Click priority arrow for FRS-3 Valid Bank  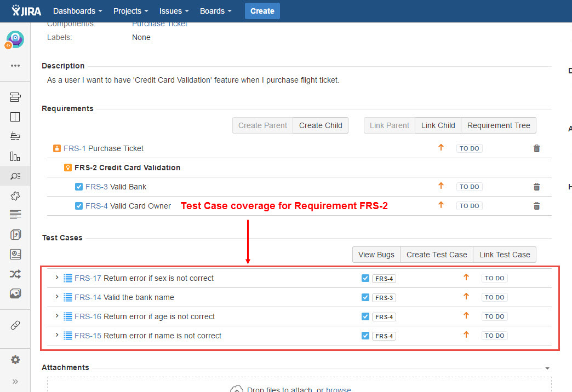coord(441,186)
